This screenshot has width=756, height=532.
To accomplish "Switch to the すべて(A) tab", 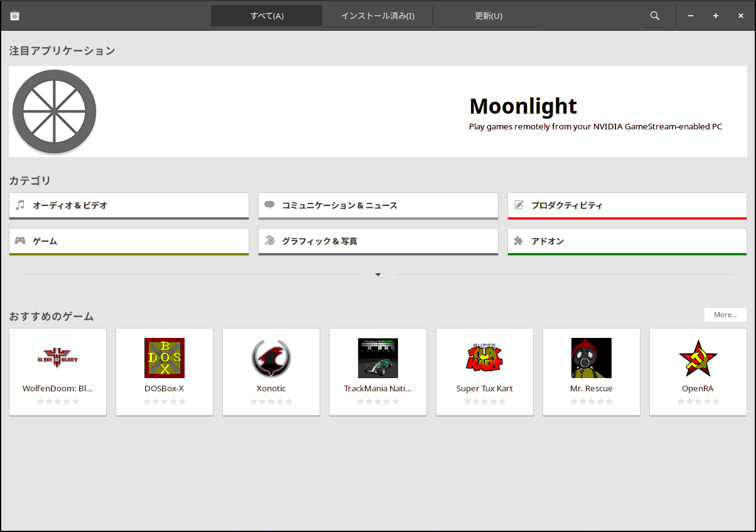I will [x=267, y=16].
